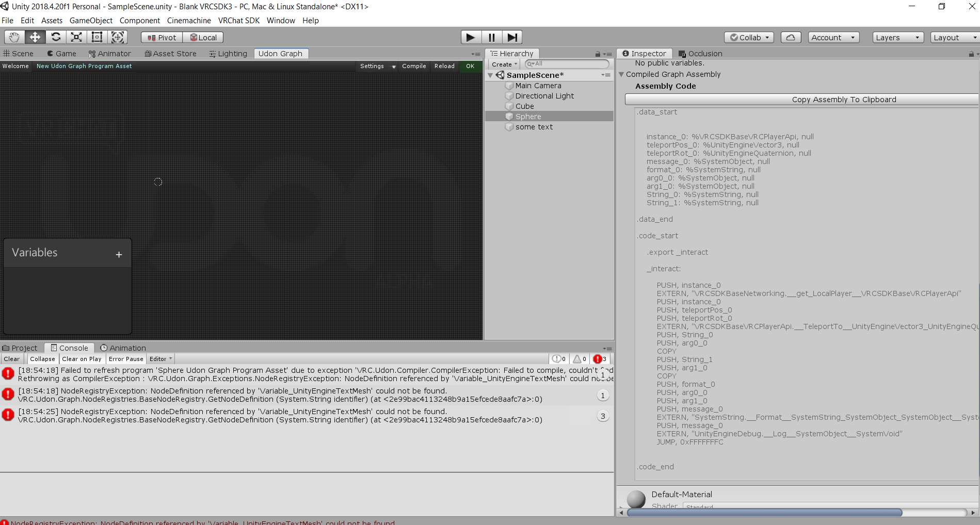Click the Pause button
980x525 pixels.
491,37
